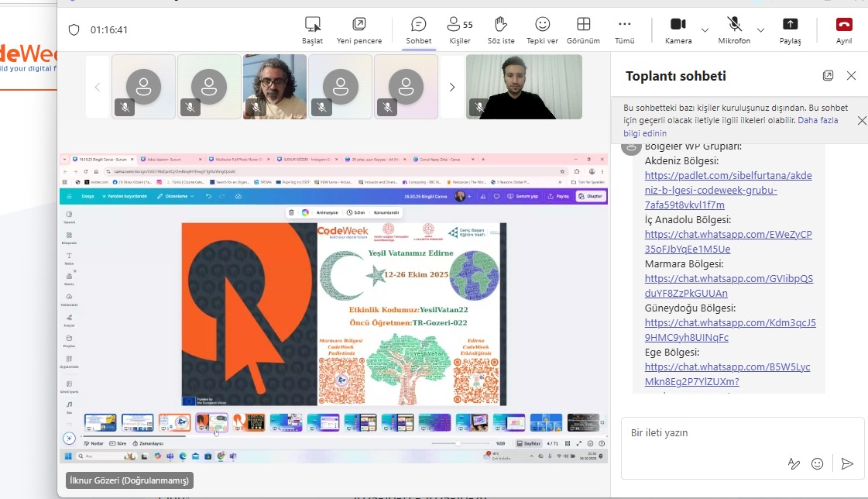The image size is (868, 499).
Task: Click the Animasyon button above slide
Action: pyautogui.click(x=328, y=212)
